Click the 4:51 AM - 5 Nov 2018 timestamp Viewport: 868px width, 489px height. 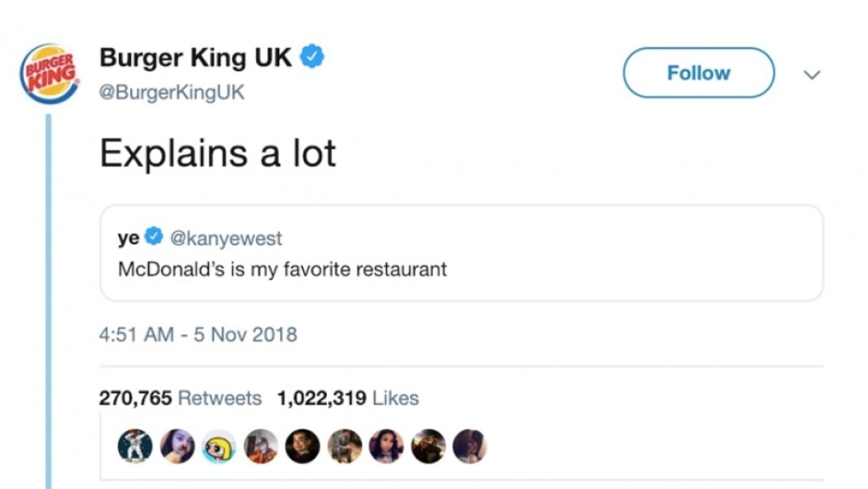198,335
